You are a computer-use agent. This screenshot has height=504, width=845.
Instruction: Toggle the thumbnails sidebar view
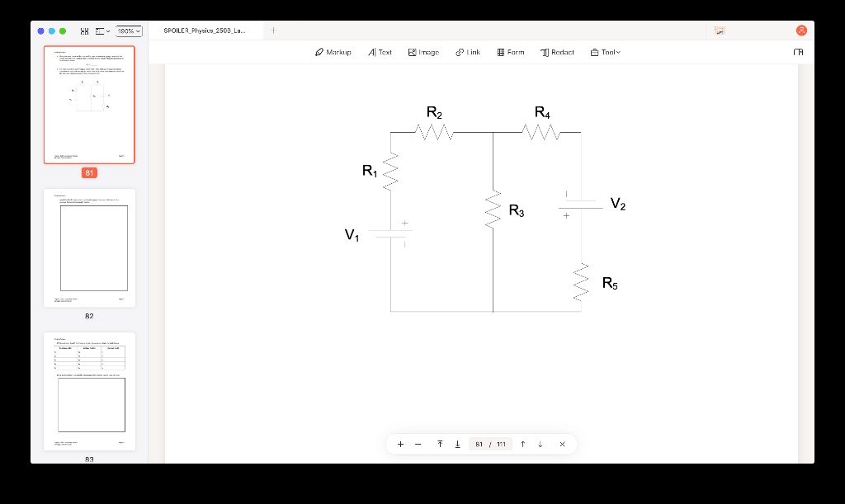(83, 31)
